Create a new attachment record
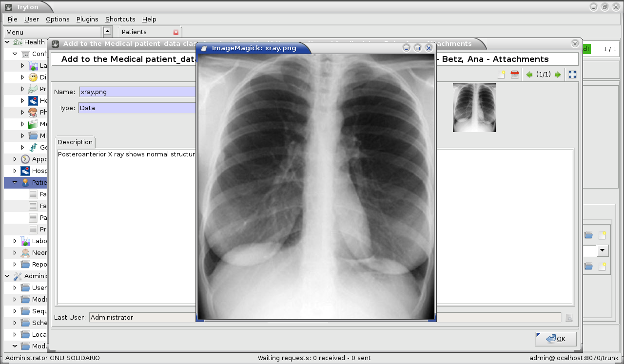The width and height of the screenshot is (624, 364). tap(501, 74)
